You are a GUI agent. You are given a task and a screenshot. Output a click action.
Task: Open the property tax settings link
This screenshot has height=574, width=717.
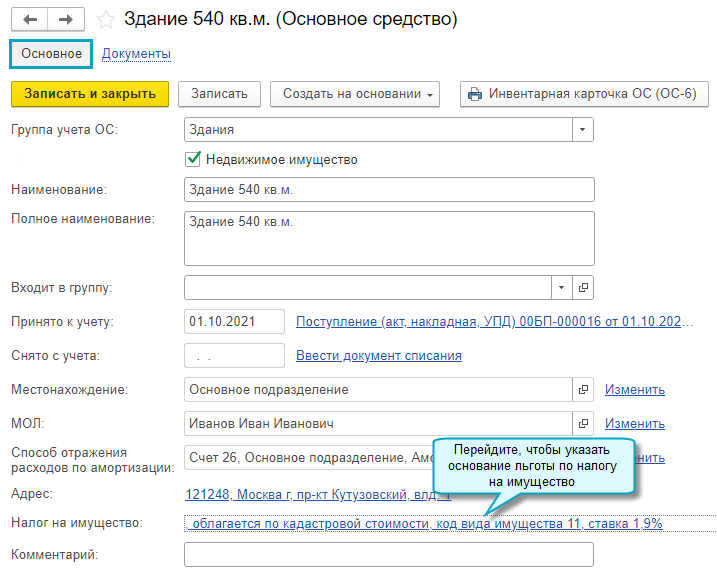tap(425, 524)
